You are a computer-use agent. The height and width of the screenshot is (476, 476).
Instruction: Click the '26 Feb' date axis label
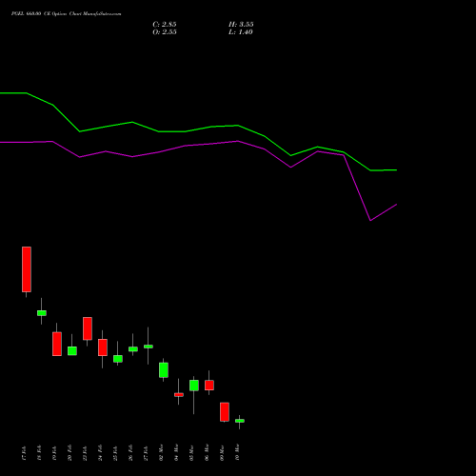[x=130, y=453]
